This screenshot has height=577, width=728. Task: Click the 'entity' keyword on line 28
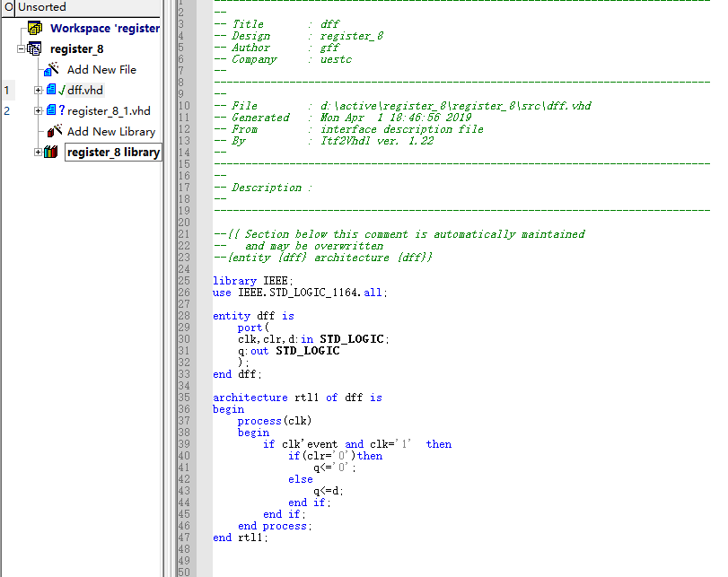pos(232,316)
